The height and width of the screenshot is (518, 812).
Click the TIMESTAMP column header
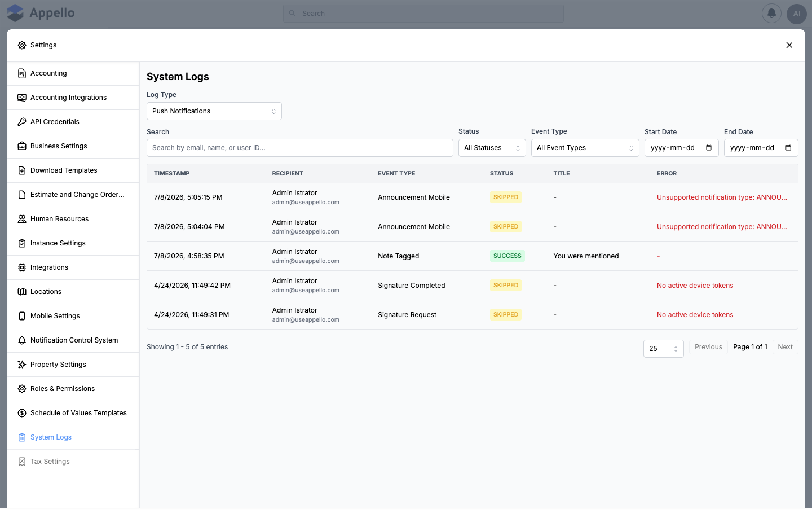coord(172,174)
